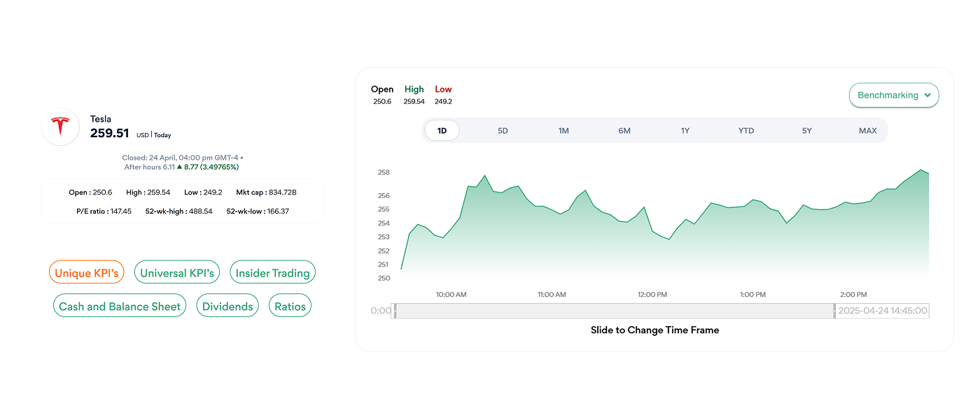Switch chart to 5Y range
The width and height of the screenshot is (980, 420).
click(807, 131)
